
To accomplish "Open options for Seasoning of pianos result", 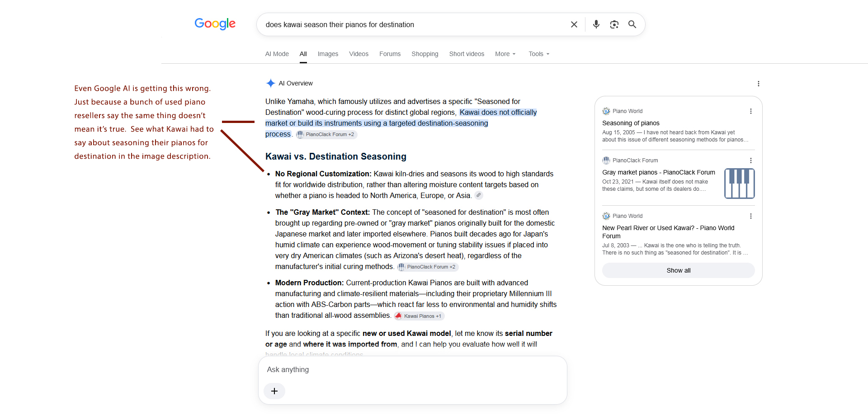I will click(x=751, y=111).
